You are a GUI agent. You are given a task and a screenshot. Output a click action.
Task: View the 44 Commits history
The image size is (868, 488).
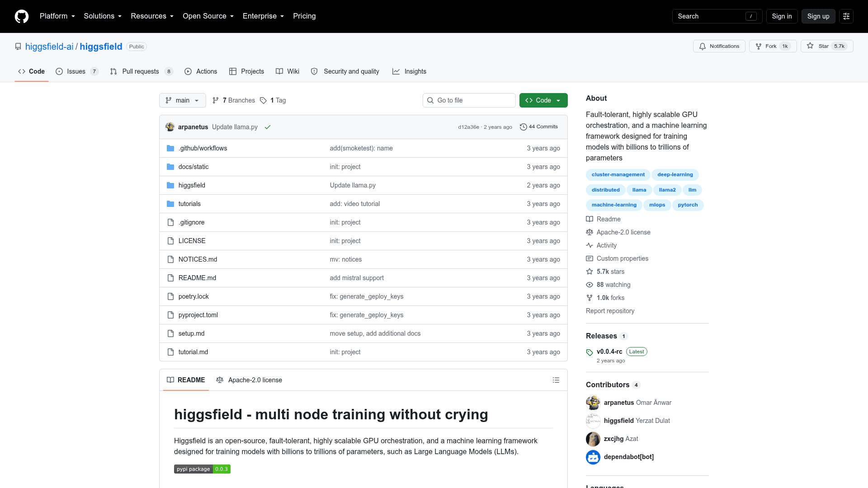(539, 127)
